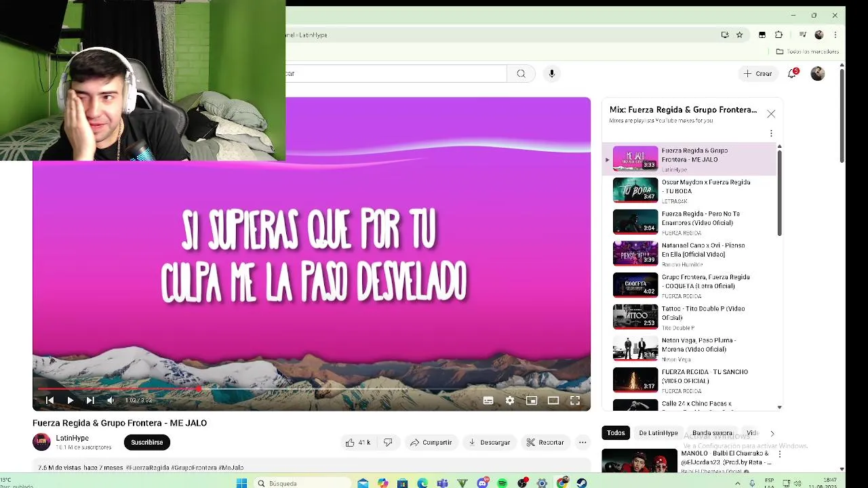Open the 'Todos los marcadores' bookmarks folder
Screen dimensions: 868x488
coord(807,52)
